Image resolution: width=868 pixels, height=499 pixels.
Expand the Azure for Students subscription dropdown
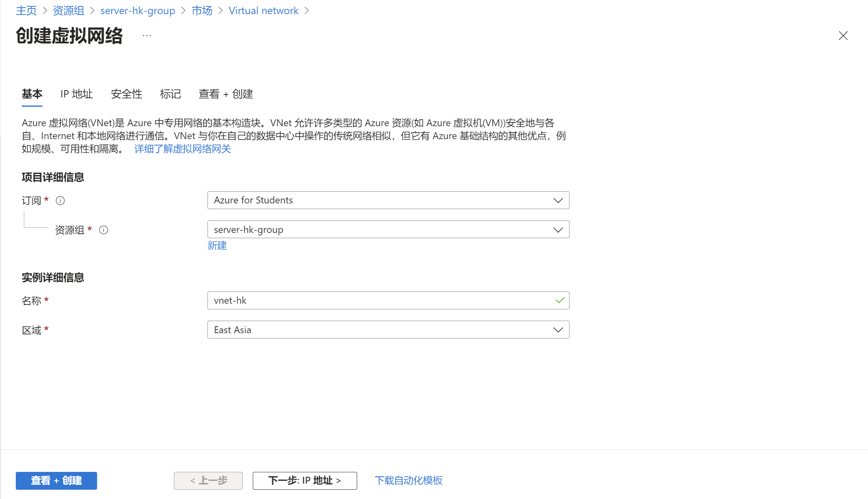pos(388,200)
